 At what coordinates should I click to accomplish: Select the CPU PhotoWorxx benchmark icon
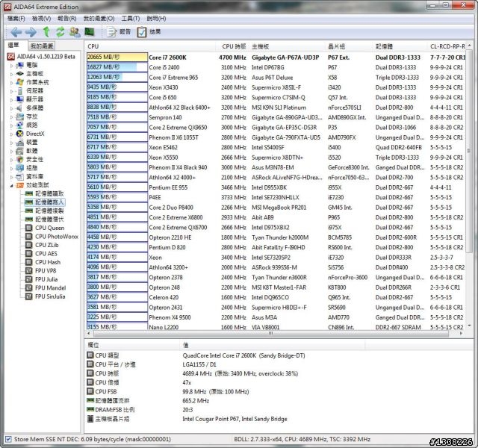point(29,237)
